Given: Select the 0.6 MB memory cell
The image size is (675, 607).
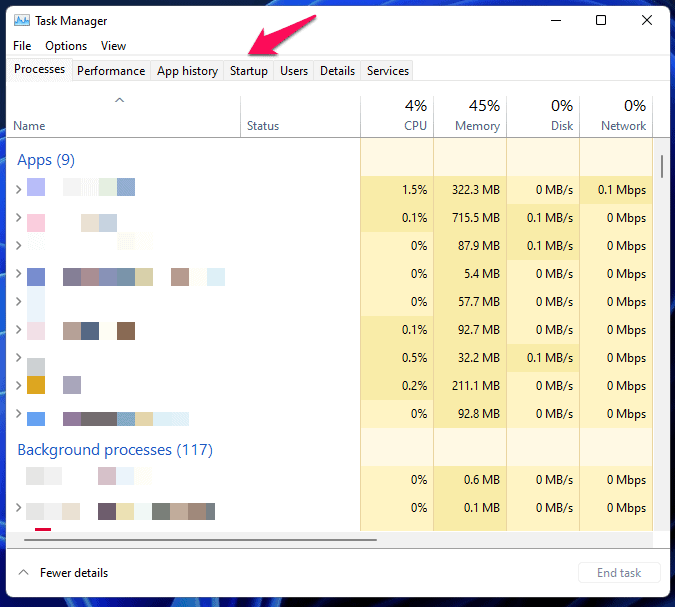Looking at the screenshot, I should click(x=470, y=480).
